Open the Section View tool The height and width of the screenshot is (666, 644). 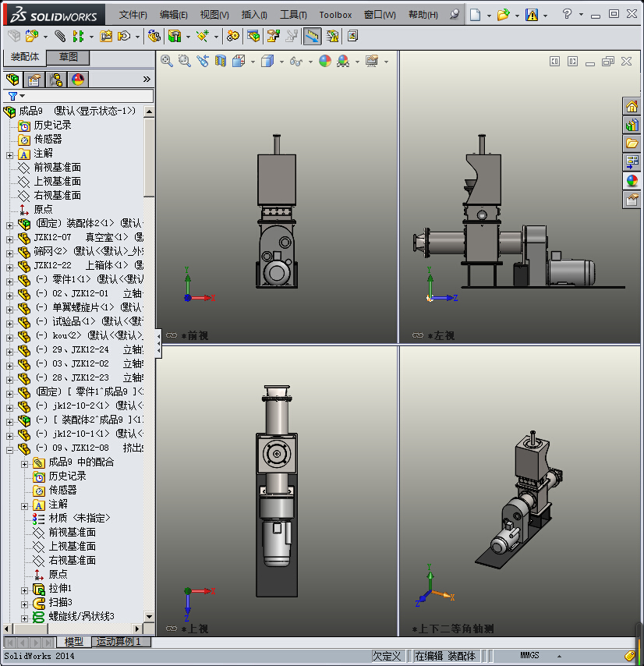click(221, 61)
